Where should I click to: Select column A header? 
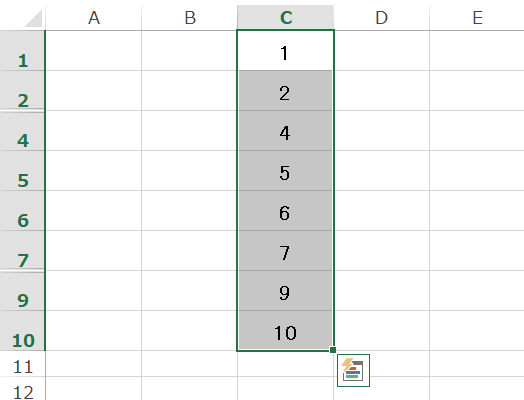(94, 17)
